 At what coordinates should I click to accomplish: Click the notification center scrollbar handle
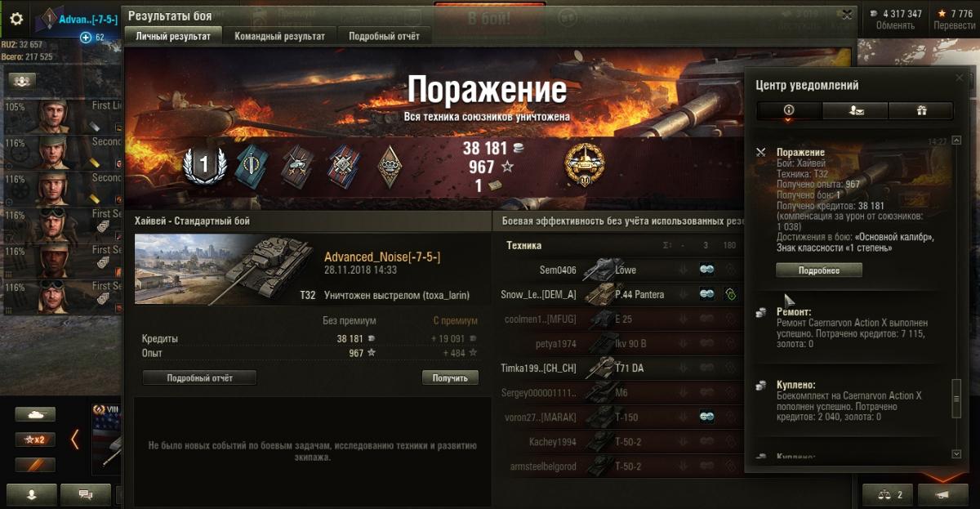[x=957, y=399]
